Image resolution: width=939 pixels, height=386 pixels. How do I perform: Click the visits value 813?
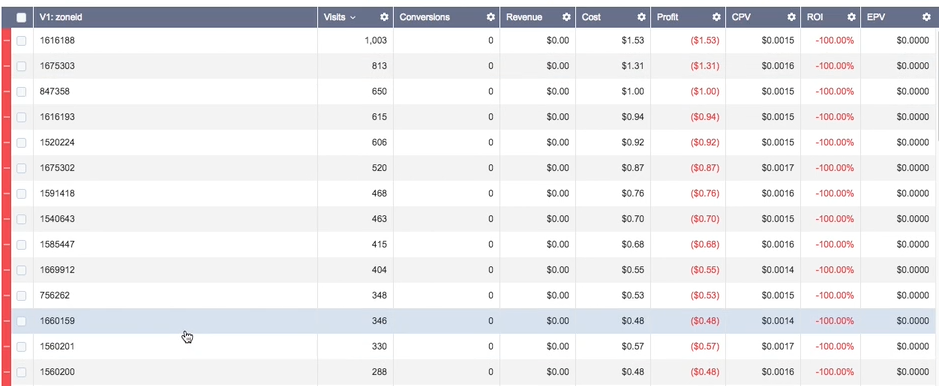click(x=379, y=66)
